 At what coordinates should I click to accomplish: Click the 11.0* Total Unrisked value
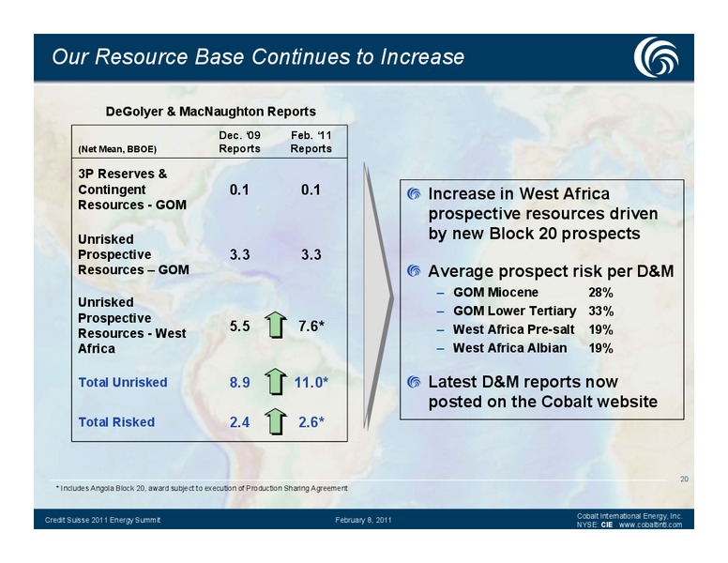pyautogui.click(x=311, y=382)
